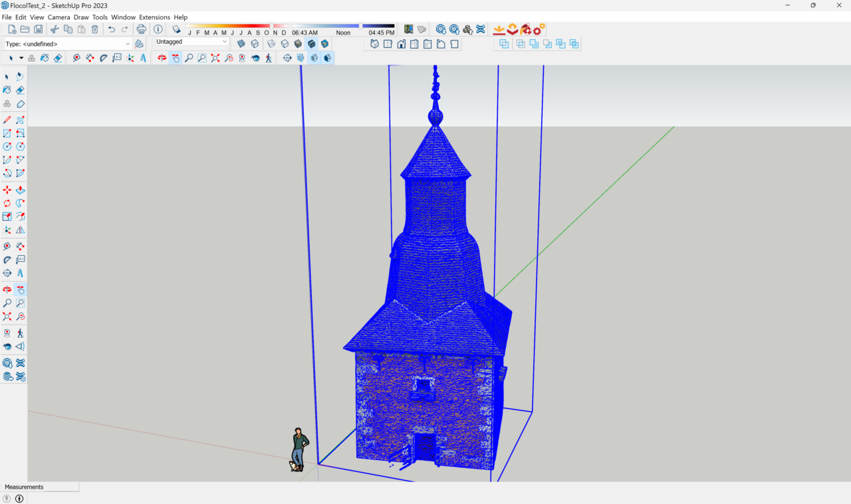Click the Outer Shell solid tool

click(504, 44)
